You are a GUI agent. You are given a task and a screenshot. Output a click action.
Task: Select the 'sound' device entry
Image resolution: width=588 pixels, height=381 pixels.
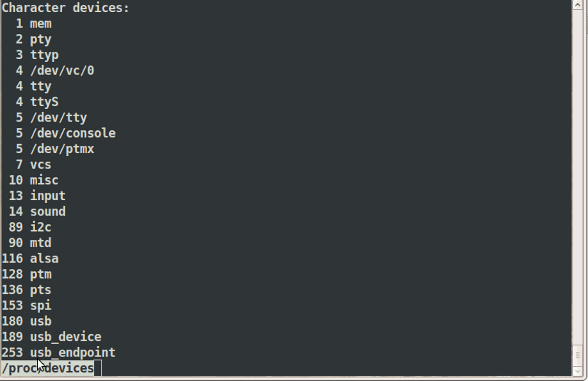tap(48, 211)
